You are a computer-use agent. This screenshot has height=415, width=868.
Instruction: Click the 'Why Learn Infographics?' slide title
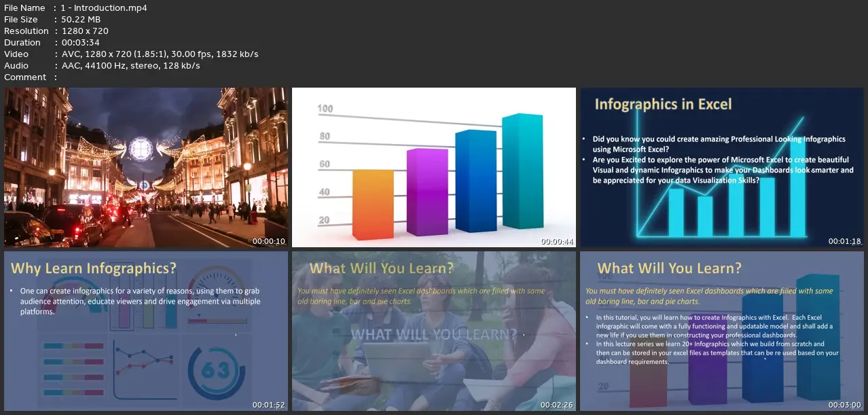[94, 268]
